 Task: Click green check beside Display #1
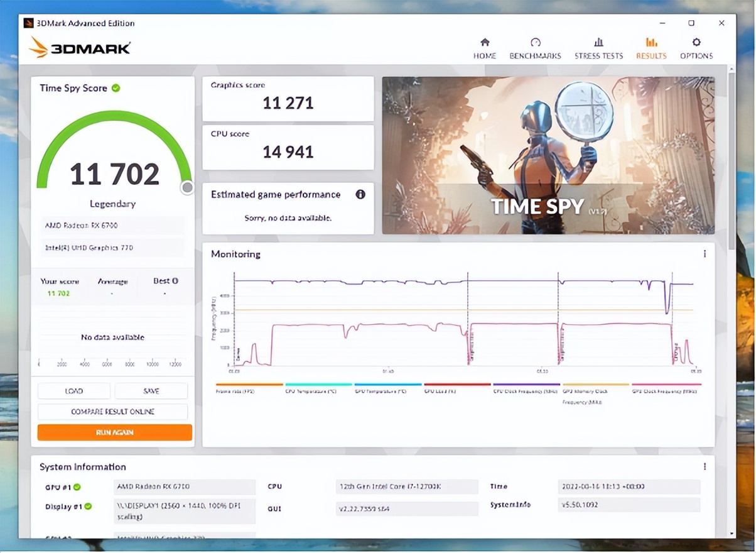(89, 506)
